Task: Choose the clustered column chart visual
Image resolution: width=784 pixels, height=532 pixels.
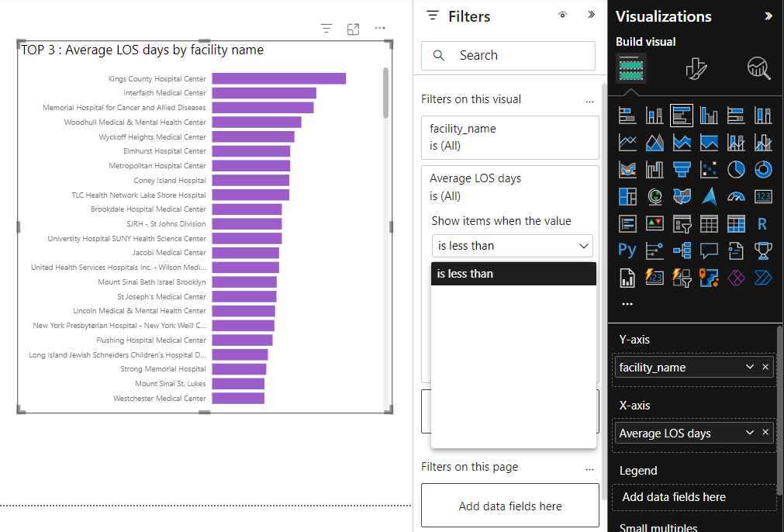Action: 709,116
